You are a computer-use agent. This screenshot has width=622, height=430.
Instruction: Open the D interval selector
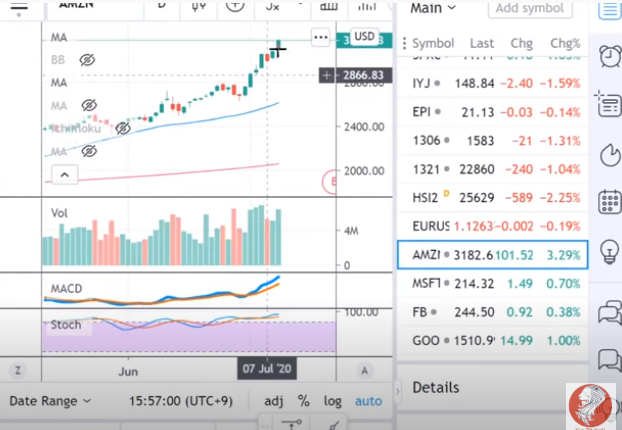(x=161, y=5)
